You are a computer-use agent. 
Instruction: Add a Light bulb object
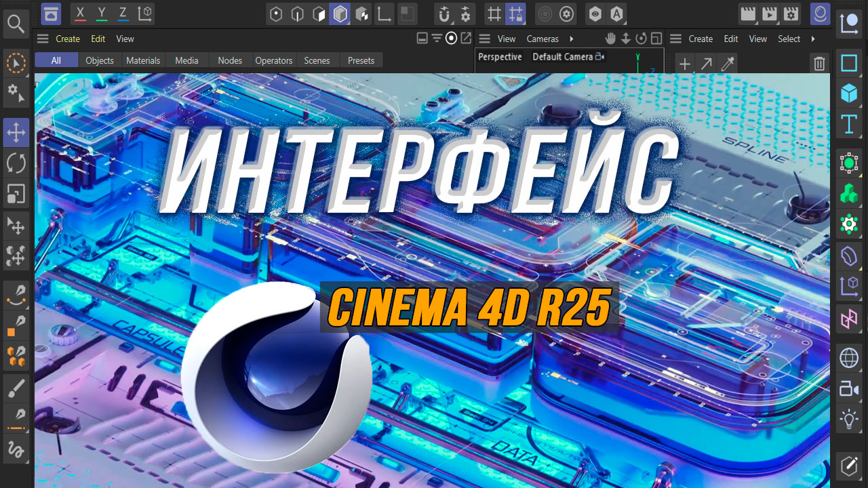pyautogui.click(x=849, y=419)
